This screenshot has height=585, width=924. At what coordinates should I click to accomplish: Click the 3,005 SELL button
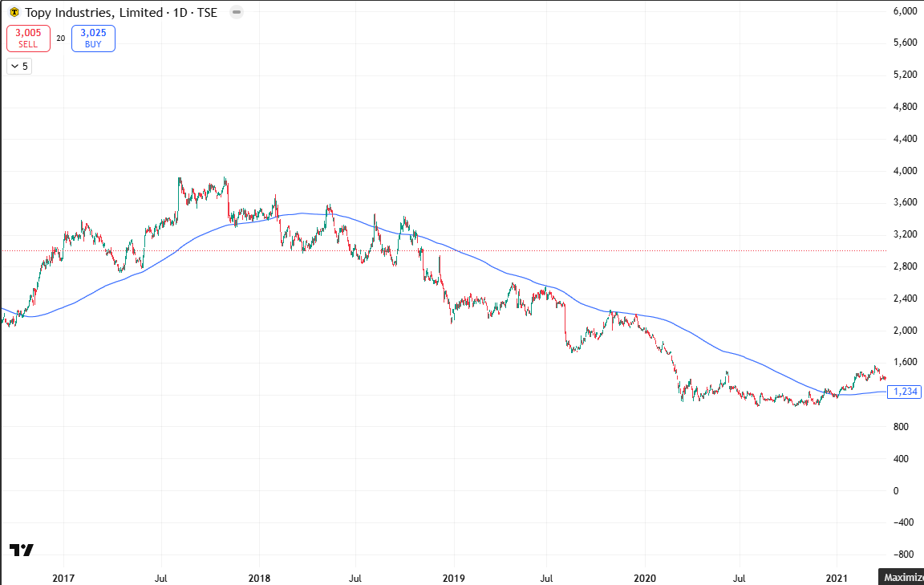click(28, 39)
